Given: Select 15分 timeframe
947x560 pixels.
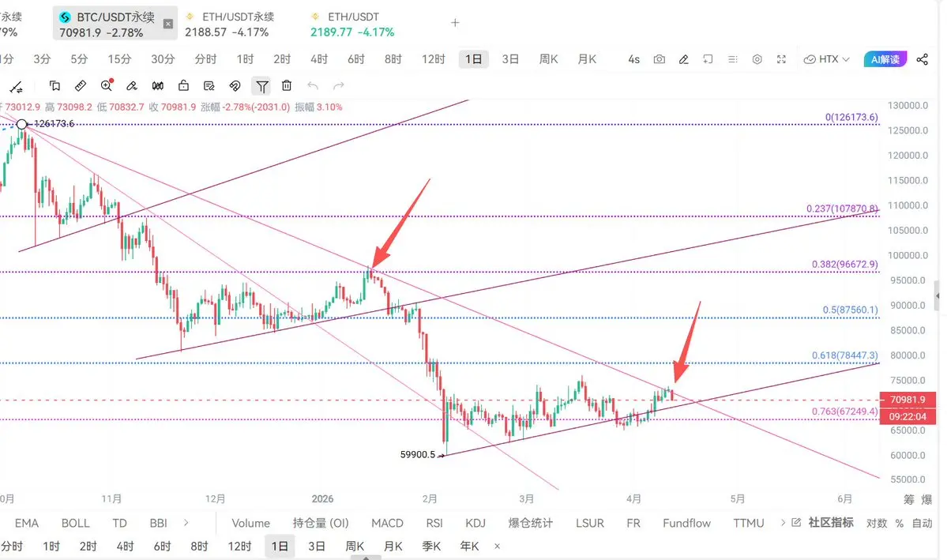Looking at the screenshot, I should tap(119, 59).
